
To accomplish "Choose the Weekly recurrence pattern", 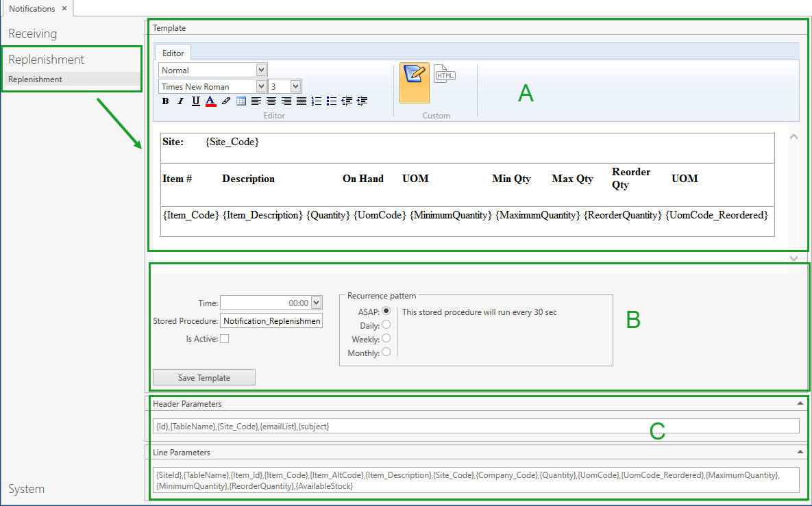I will pos(386,338).
